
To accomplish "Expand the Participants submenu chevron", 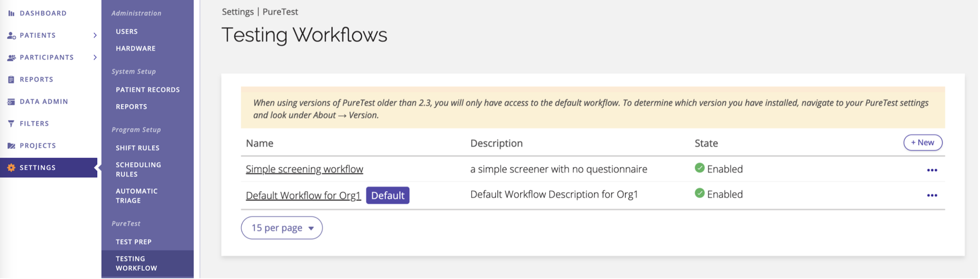I will (x=95, y=57).
